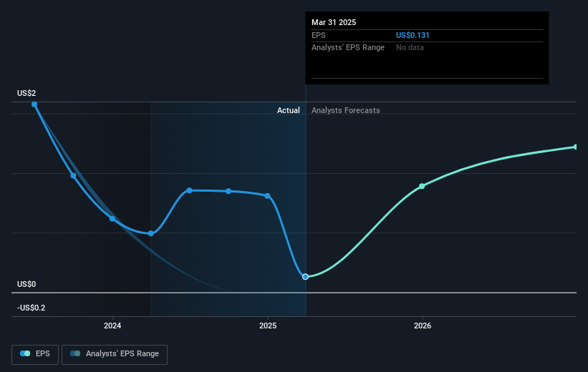Click the US$0 axis label
Image resolution: width=588 pixels, height=372 pixels.
coord(26,284)
